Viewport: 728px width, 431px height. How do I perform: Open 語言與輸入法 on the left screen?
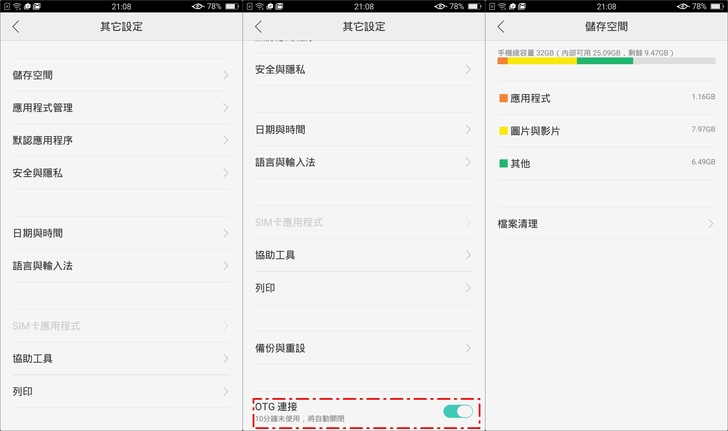pos(121,266)
